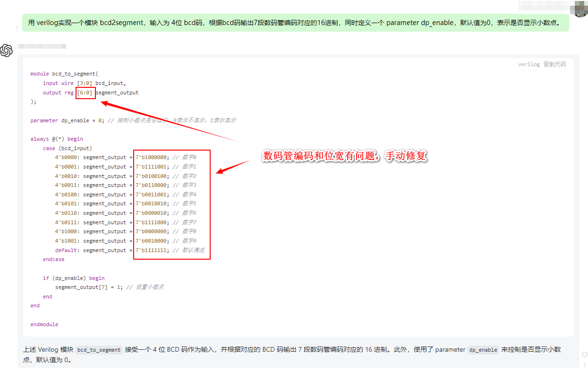Click the verilog language label in code header
Screen dimensions: 588x372
[x=528, y=64]
